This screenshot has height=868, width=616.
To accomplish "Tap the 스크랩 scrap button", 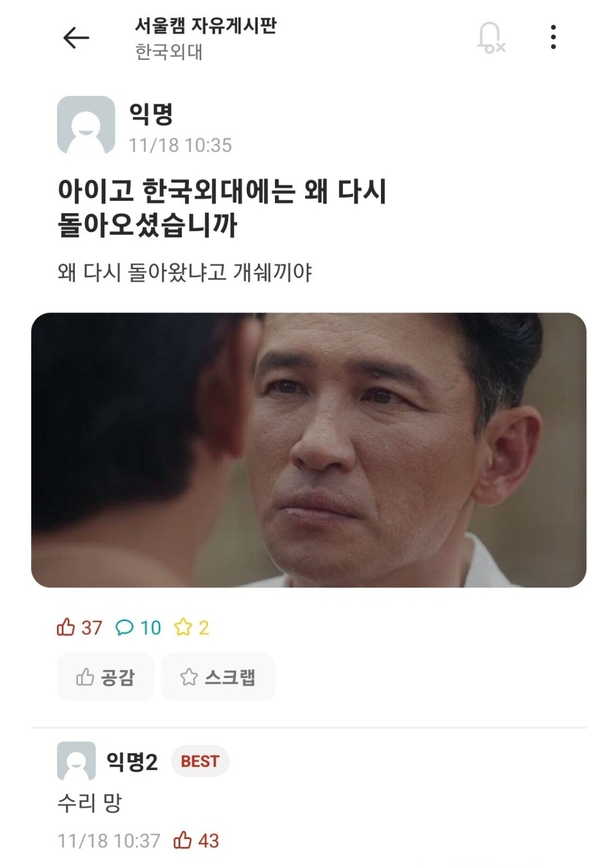I will pos(218,677).
